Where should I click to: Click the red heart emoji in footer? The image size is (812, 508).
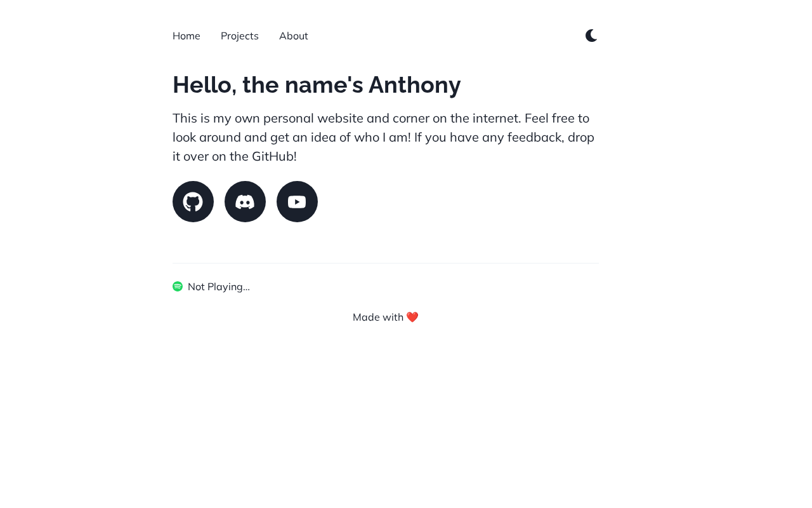pyautogui.click(x=412, y=317)
